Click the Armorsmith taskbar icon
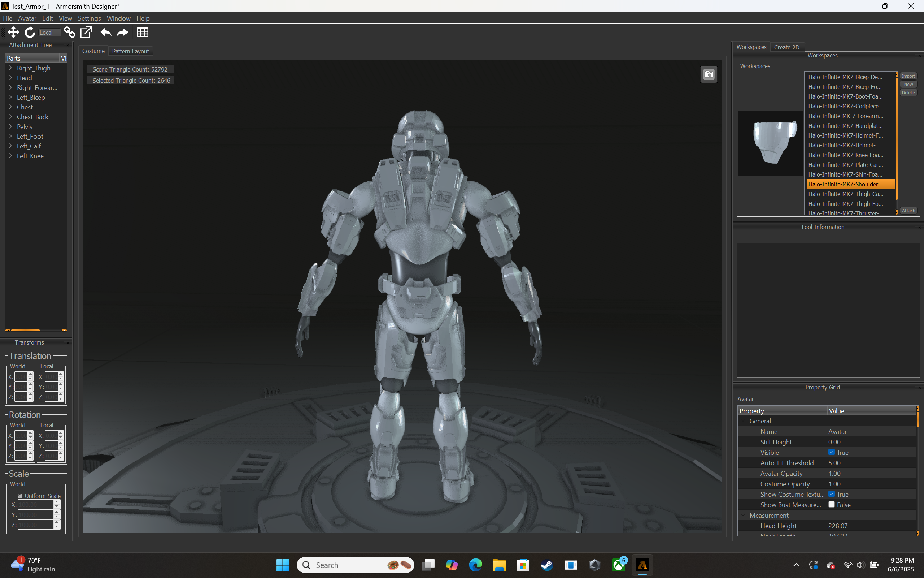The image size is (924, 578). (x=642, y=565)
